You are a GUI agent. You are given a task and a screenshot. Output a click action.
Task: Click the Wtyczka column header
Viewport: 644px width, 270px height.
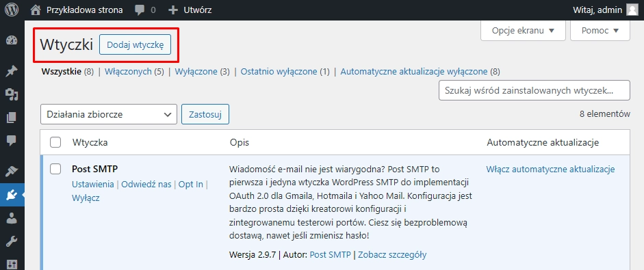point(90,142)
